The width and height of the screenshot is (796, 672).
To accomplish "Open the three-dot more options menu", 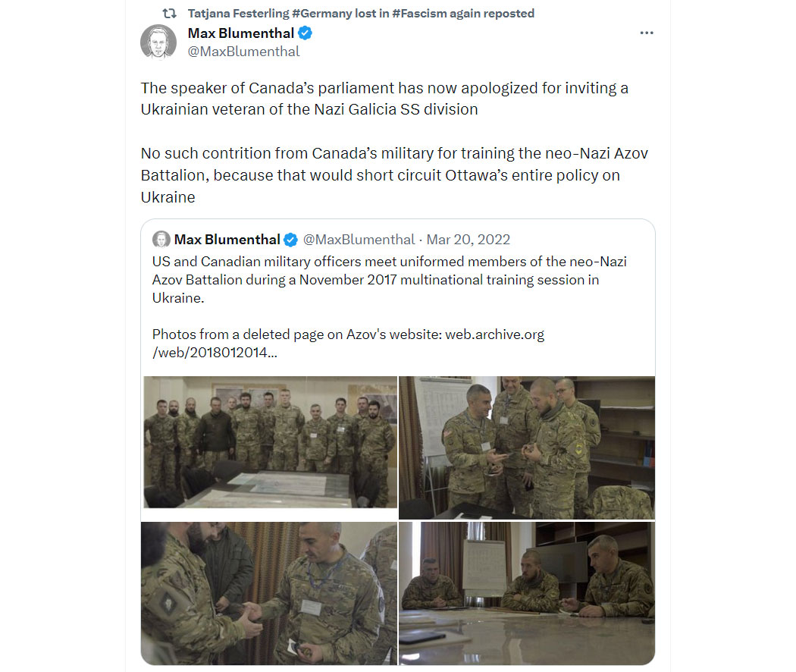I will (x=646, y=33).
